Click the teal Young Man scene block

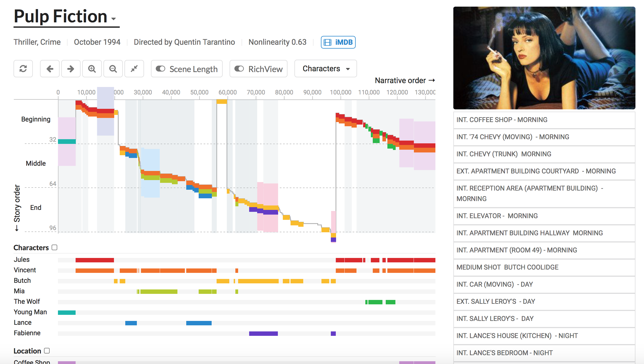(x=67, y=141)
